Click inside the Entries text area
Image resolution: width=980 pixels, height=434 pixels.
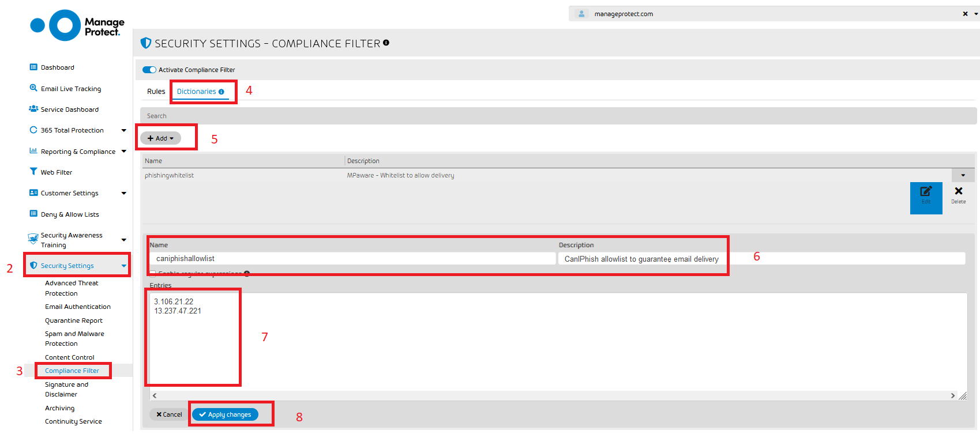(558, 342)
